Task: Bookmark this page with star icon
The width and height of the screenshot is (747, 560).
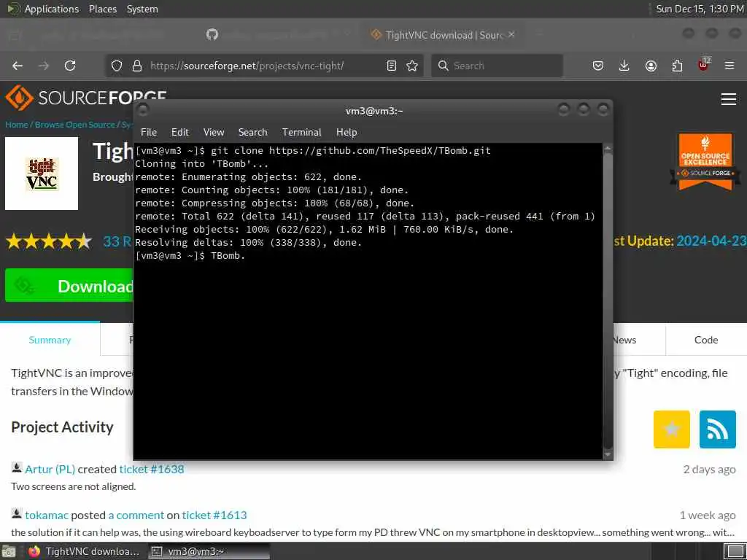Action: coord(412,66)
